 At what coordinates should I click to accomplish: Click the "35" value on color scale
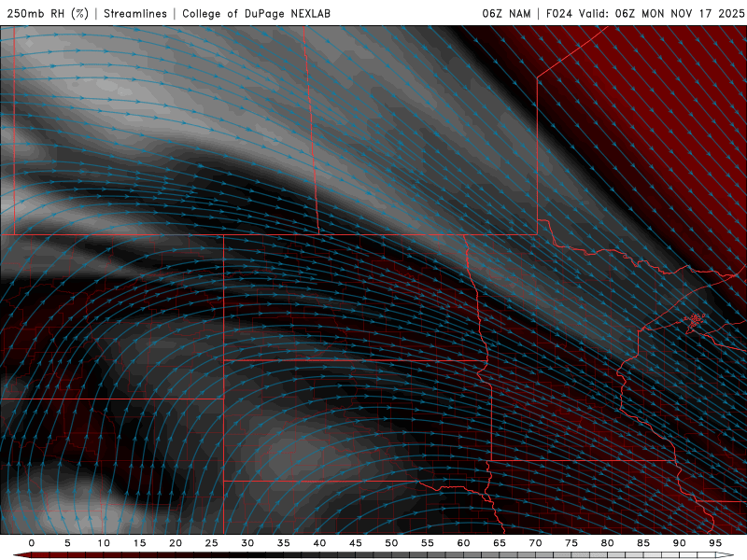pos(284,543)
